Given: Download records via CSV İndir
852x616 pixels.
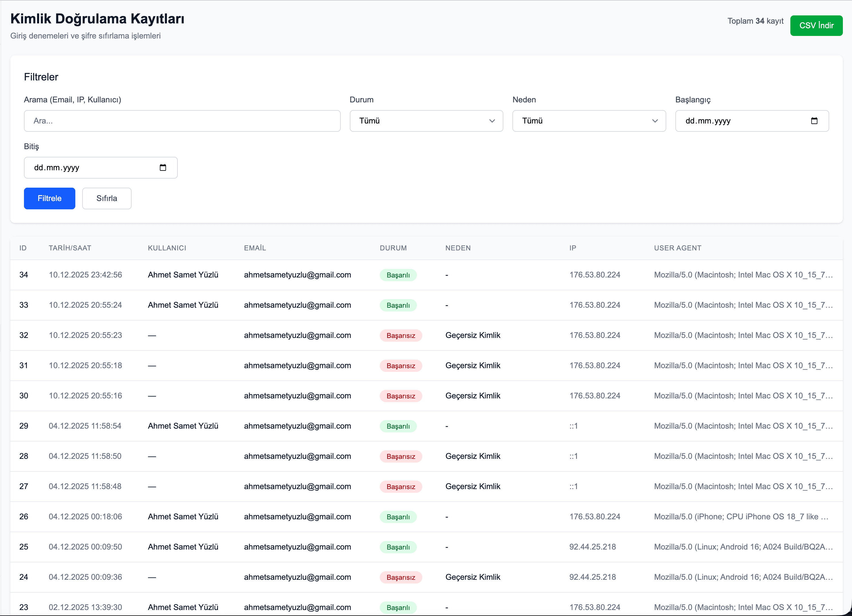Looking at the screenshot, I should pyautogui.click(x=816, y=26).
